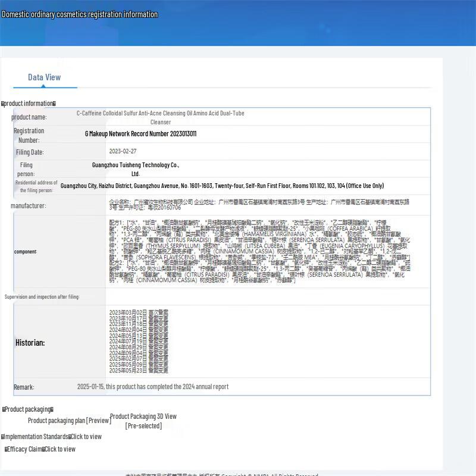
Task: Click the icon before 'Implementation Standards'
Action: click(x=3, y=437)
